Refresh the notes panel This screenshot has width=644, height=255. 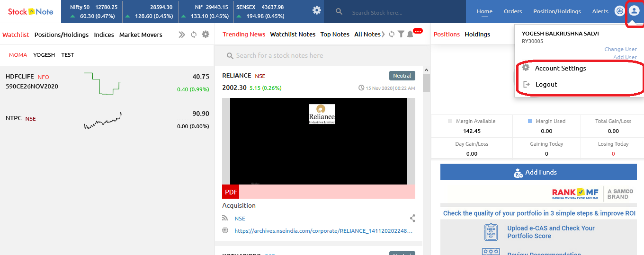[x=392, y=34]
